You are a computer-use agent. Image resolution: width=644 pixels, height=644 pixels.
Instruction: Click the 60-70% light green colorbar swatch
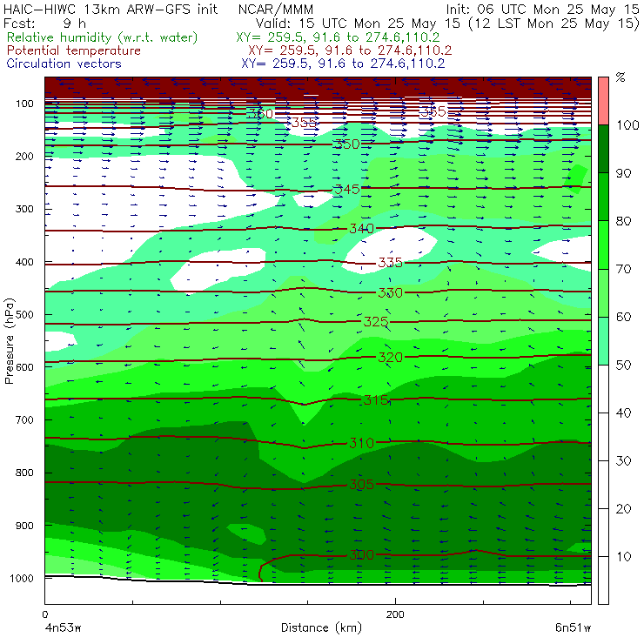click(603, 292)
